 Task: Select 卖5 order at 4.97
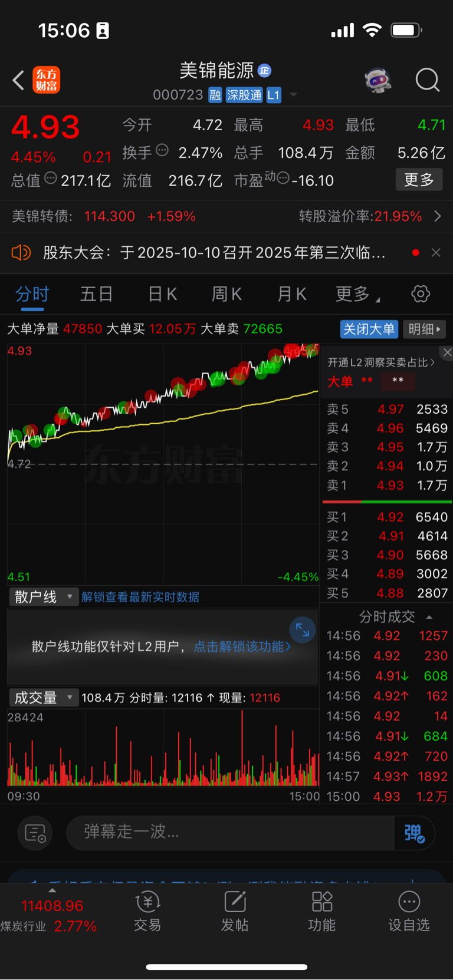[387, 409]
